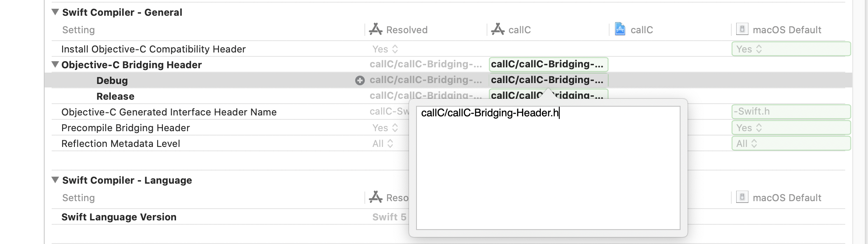Open Precompile Bridging Header Yes popup
868x244 pixels.
[x=385, y=128]
